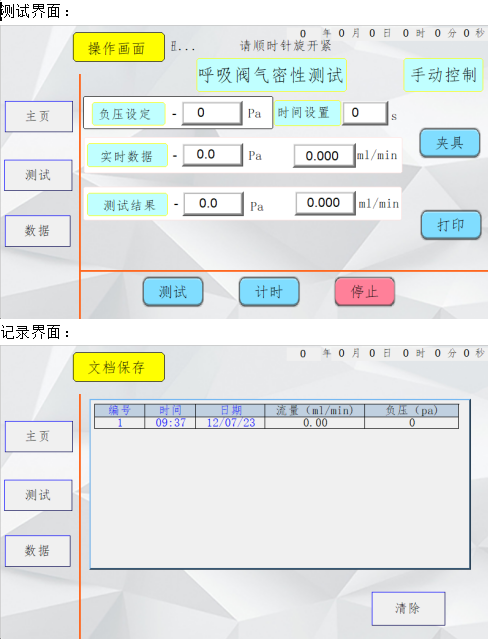Click the 打印 print button
The height and width of the screenshot is (639, 488).
tap(451, 225)
